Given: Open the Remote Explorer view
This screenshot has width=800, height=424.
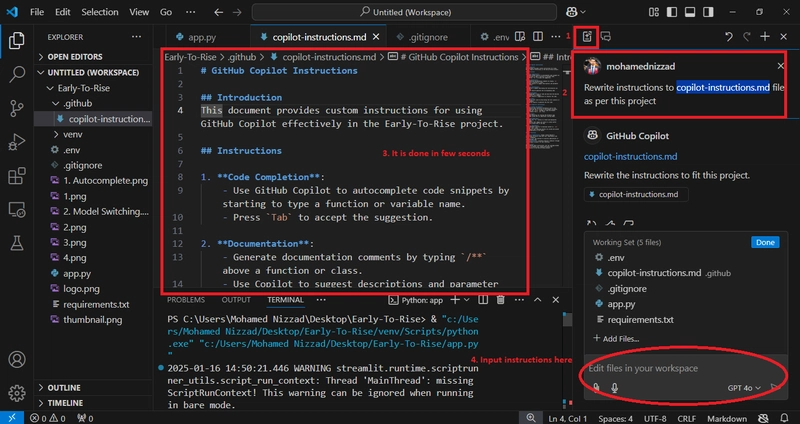Looking at the screenshot, I should [x=16, y=210].
